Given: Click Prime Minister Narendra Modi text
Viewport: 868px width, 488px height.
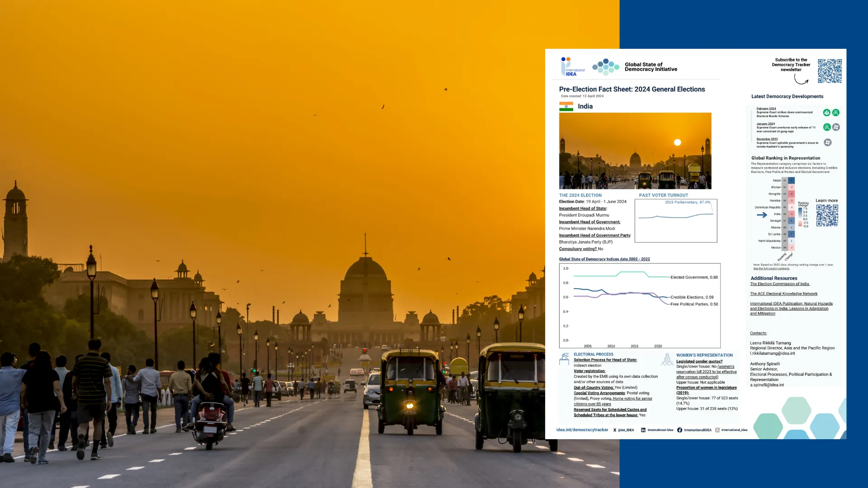Looking at the screenshot, I should point(587,229).
